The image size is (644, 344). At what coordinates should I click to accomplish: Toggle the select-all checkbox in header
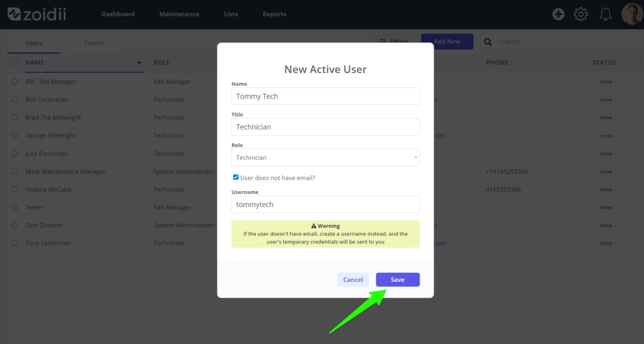coord(15,63)
